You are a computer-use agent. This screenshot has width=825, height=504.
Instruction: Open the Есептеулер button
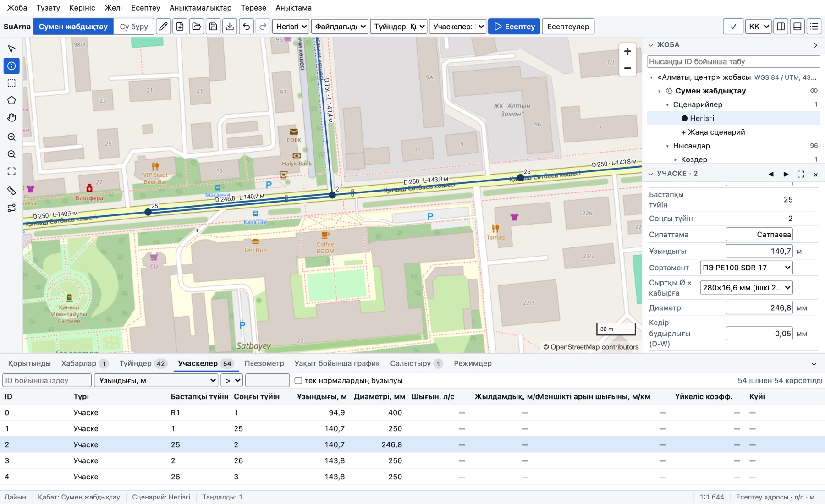click(x=568, y=27)
